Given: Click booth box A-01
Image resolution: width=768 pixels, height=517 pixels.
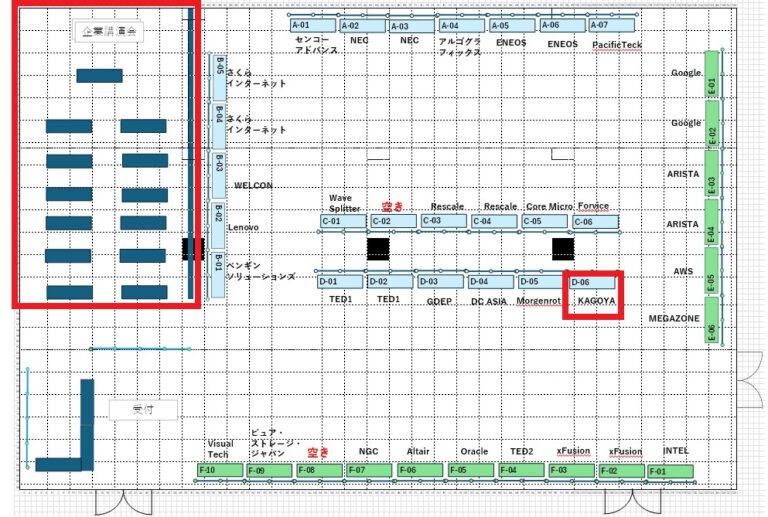Looking at the screenshot, I should 313,25.
